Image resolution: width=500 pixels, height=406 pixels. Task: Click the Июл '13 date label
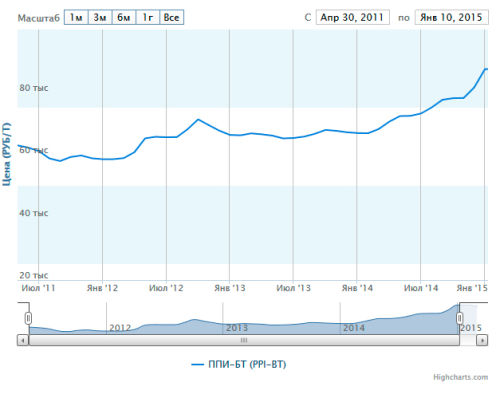pyautogui.click(x=293, y=288)
